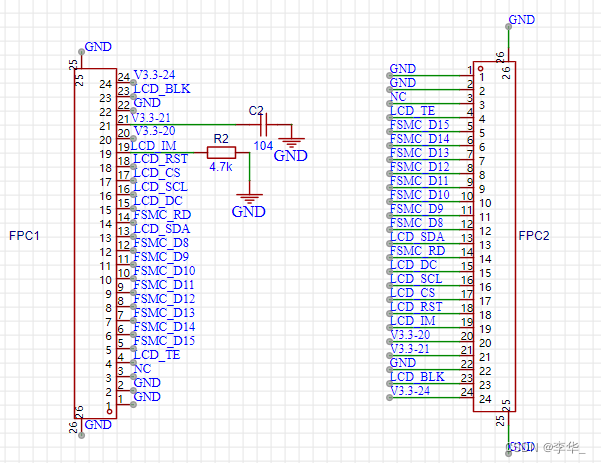Click FSMC_D11 net label on FPC2

419,181
